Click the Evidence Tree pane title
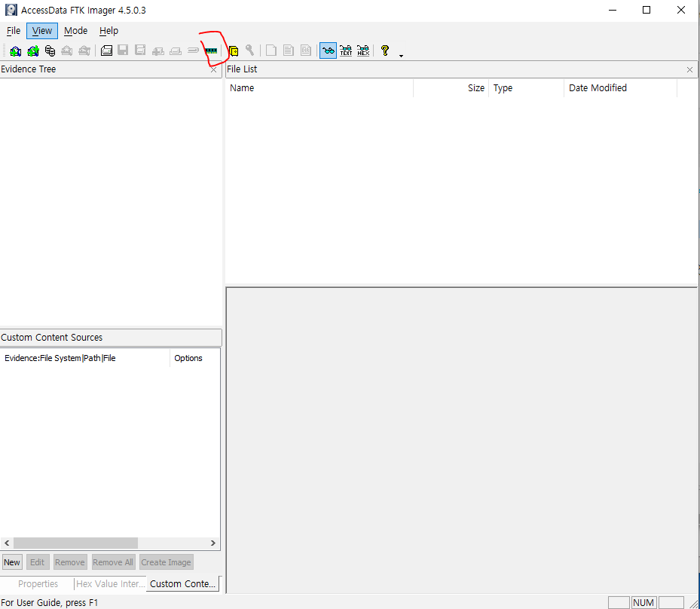The image size is (700, 609). (28, 69)
